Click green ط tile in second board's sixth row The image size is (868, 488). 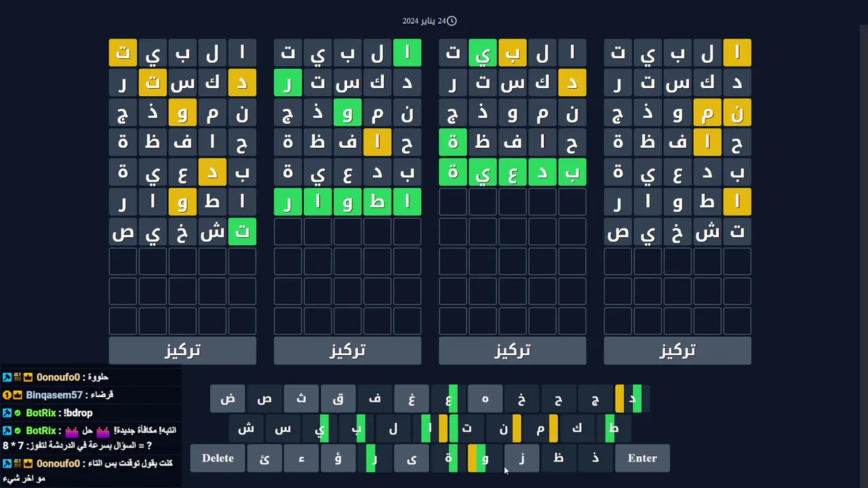click(x=377, y=202)
